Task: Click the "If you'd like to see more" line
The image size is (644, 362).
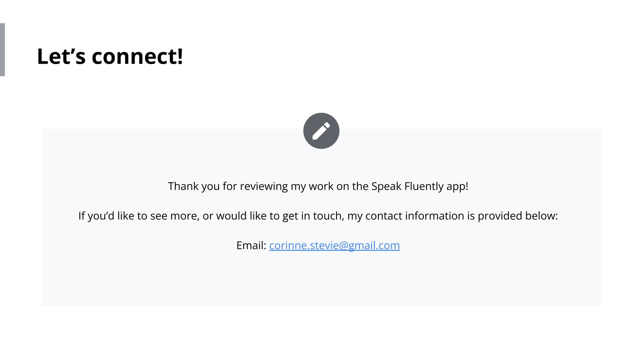Action: tap(318, 216)
